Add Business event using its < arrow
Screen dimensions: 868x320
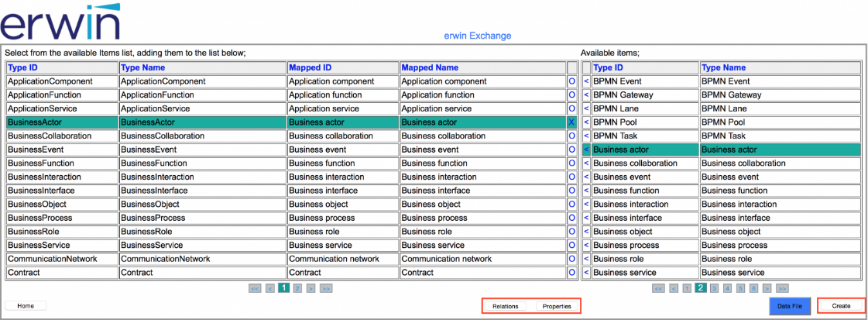[x=586, y=177]
